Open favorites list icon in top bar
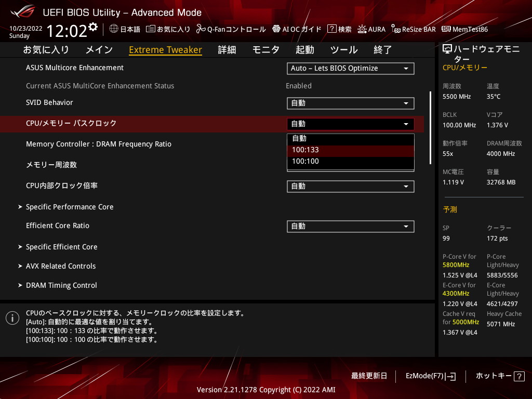532x399 pixels. [x=151, y=29]
